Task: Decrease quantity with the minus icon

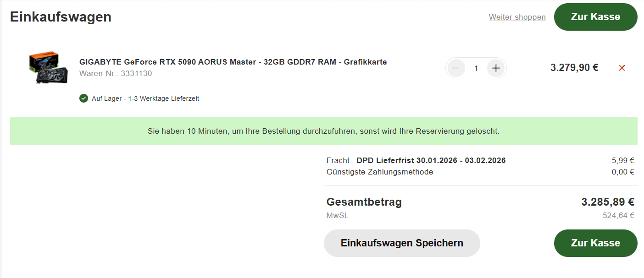Action: pyautogui.click(x=456, y=68)
